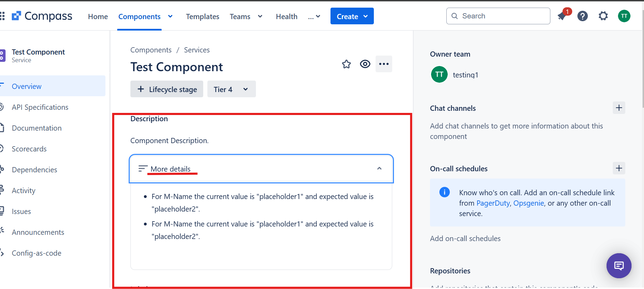Expand the Teams nav dropdown arrow
Image resolution: width=644 pixels, height=289 pixels.
pos(260,16)
